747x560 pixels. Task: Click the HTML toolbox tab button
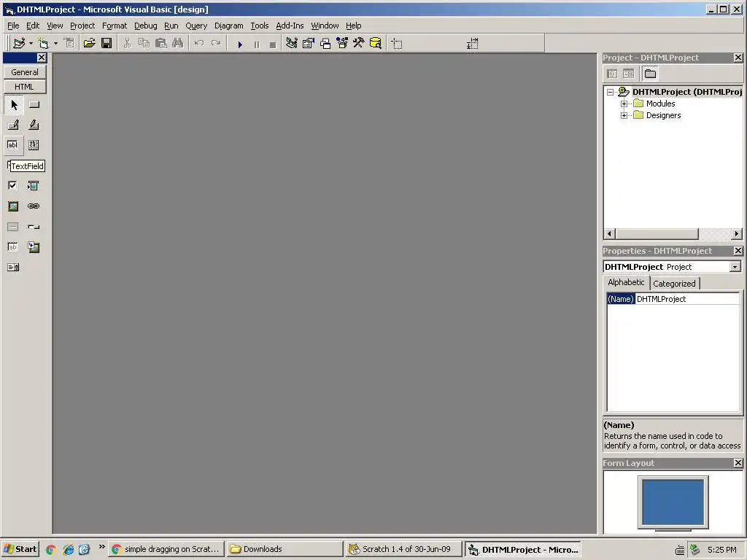point(25,87)
